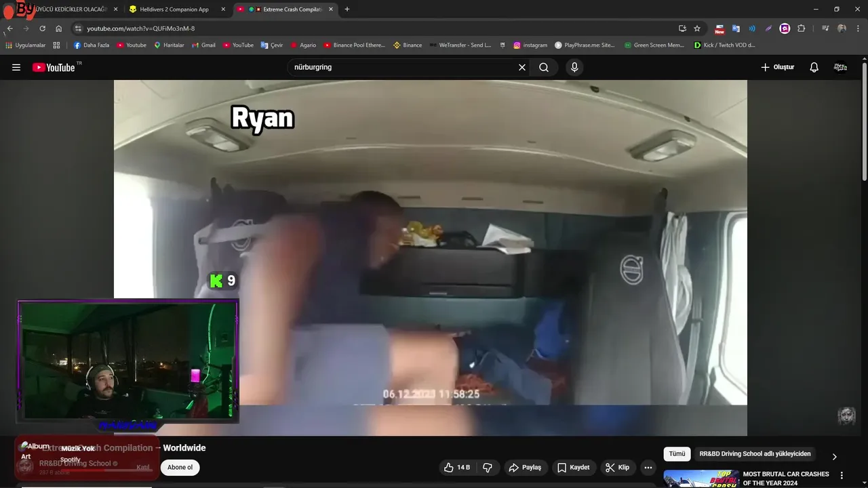The height and width of the screenshot is (488, 868).
Task: Save video using Kaydet button
Action: tap(573, 468)
